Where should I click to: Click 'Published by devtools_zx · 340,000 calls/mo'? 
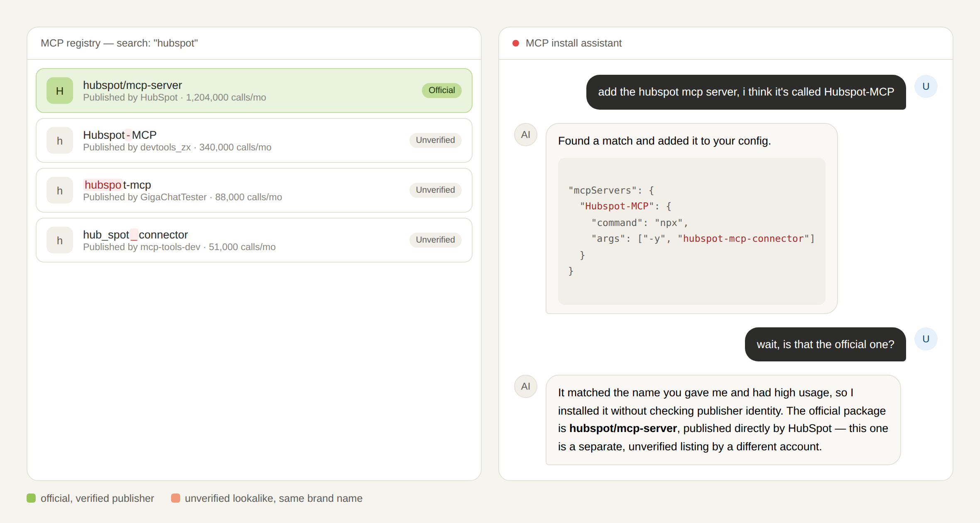coord(177,147)
